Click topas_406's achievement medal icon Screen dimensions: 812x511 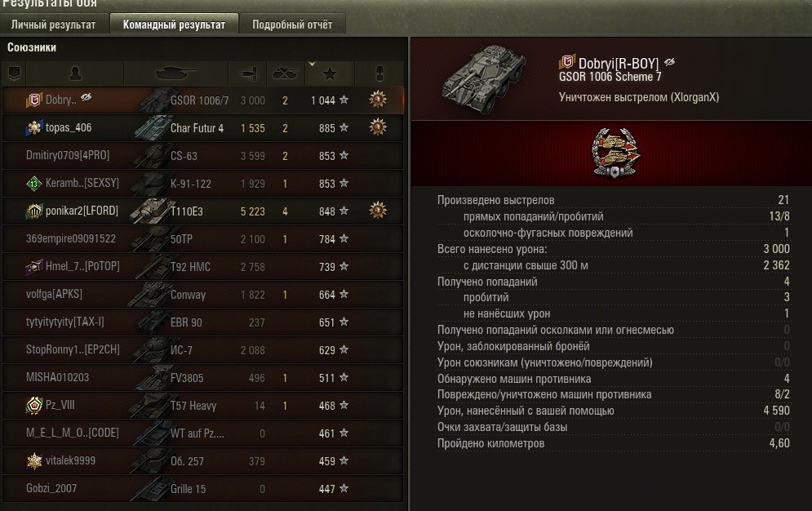[x=378, y=127]
